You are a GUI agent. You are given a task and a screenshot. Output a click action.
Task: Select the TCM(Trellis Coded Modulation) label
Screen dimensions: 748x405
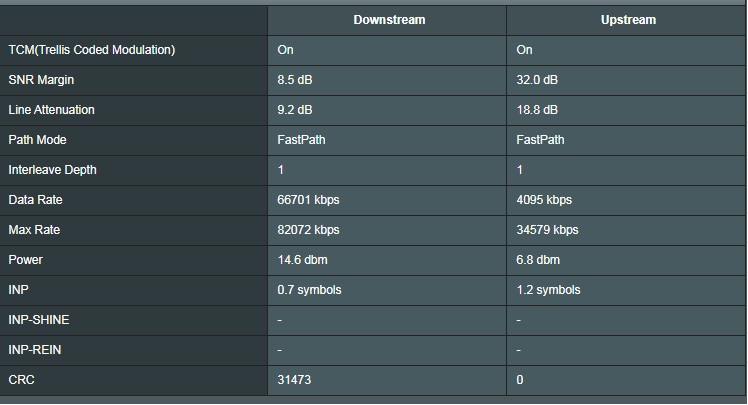[x=92, y=50]
